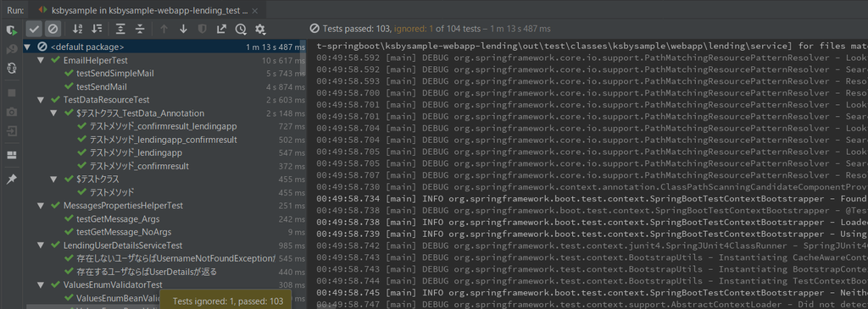Click console line 00:49:58.734 SpringBootTestContextBootstrapper

[x=592, y=199]
